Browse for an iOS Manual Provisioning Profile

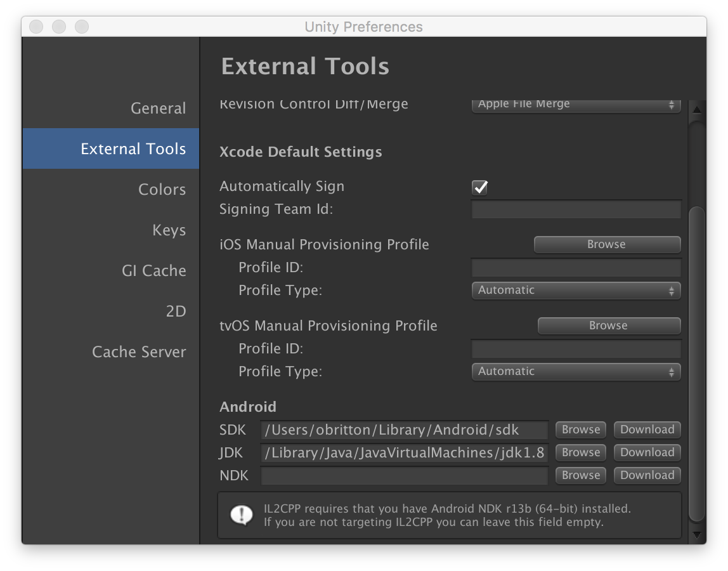[606, 244]
